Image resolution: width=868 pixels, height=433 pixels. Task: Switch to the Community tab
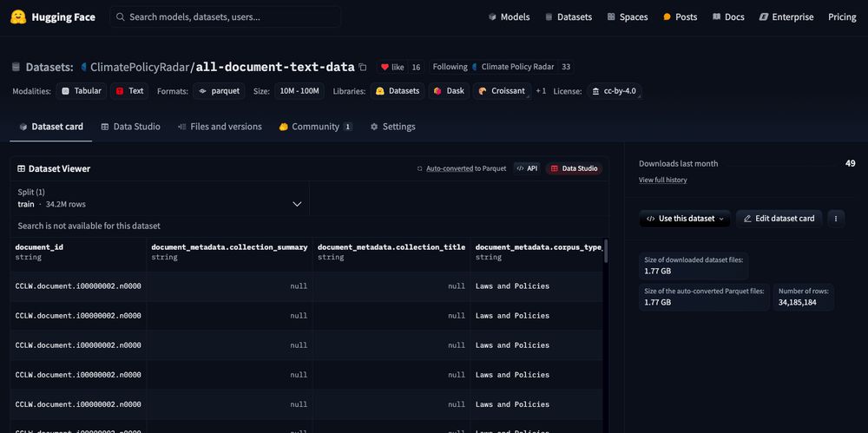(316, 127)
